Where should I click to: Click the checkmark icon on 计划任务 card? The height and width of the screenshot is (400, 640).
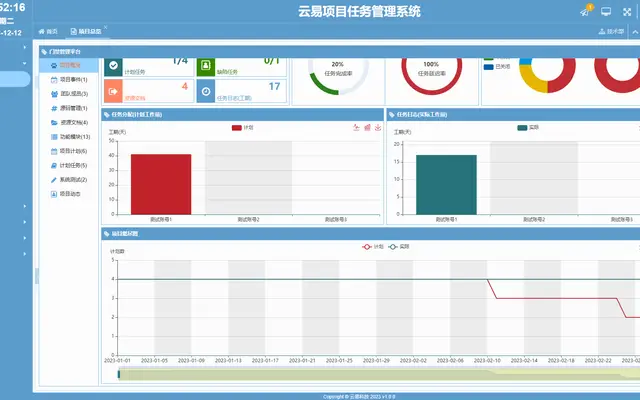pos(113,66)
